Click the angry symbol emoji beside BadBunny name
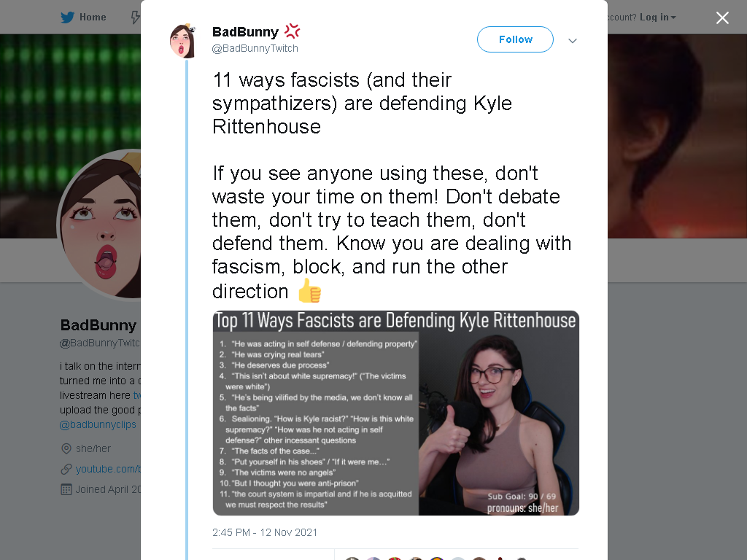This screenshot has height=560, width=747. pos(292,31)
